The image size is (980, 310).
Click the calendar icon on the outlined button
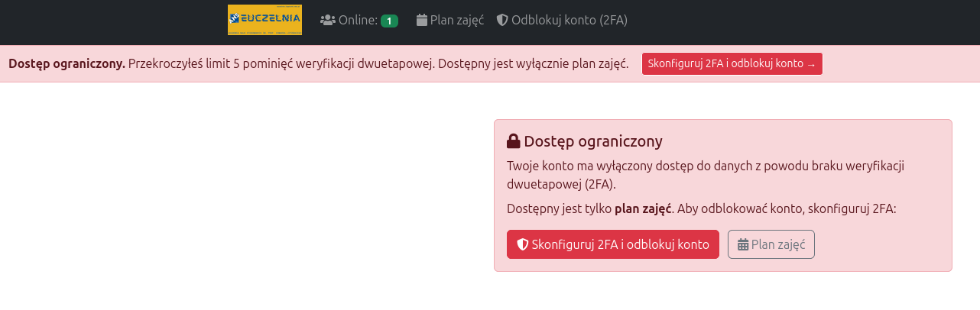click(742, 245)
